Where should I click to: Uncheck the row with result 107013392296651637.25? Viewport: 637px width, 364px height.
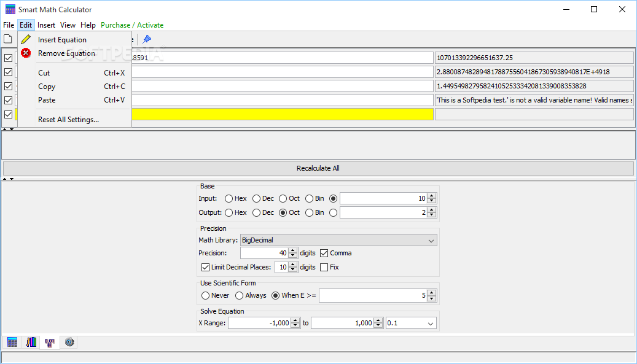point(8,58)
